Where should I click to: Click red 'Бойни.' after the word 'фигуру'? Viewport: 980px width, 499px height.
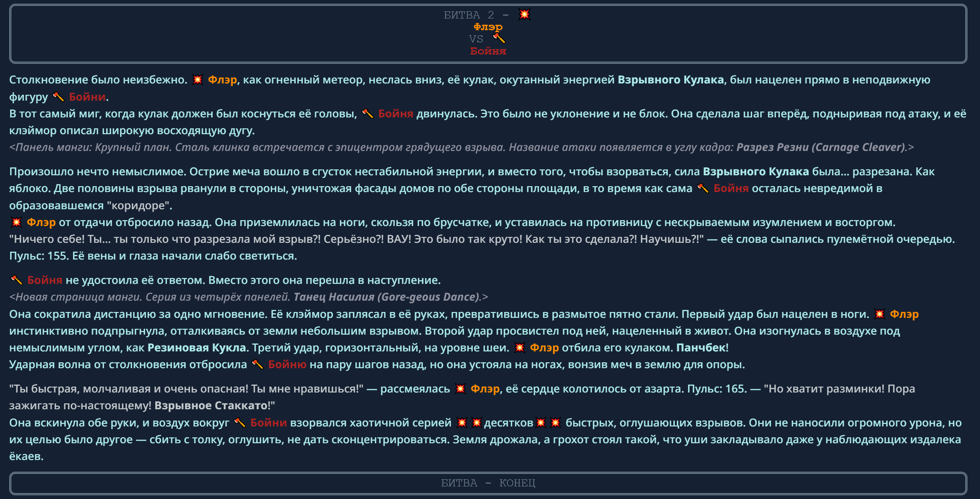89,97
